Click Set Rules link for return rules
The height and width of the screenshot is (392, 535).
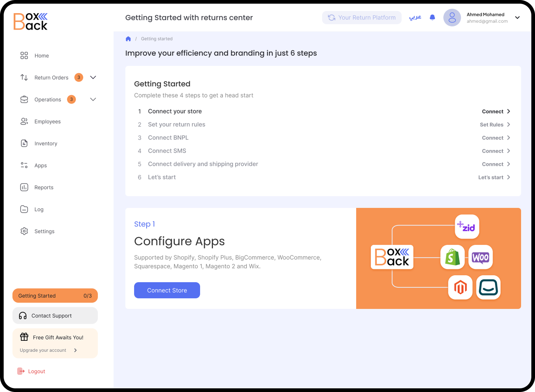click(x=495, y=125)
